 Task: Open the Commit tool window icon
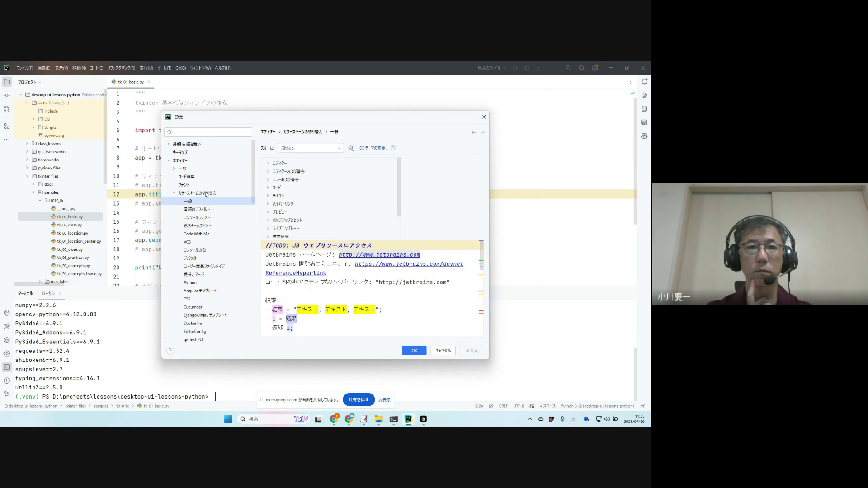tap(7, 95)
